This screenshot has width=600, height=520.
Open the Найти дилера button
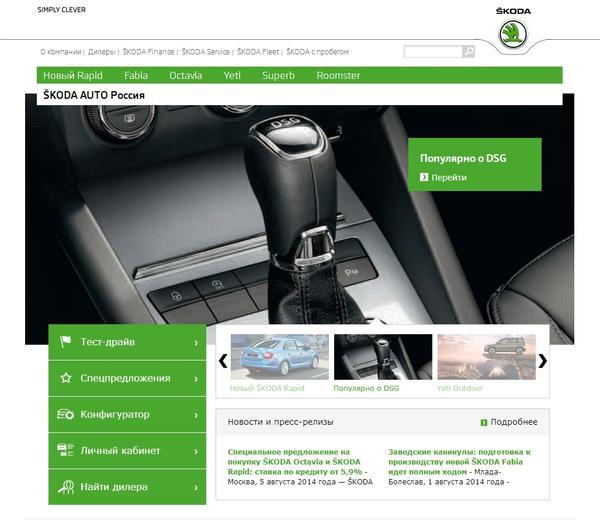click(x=127, y=487)
